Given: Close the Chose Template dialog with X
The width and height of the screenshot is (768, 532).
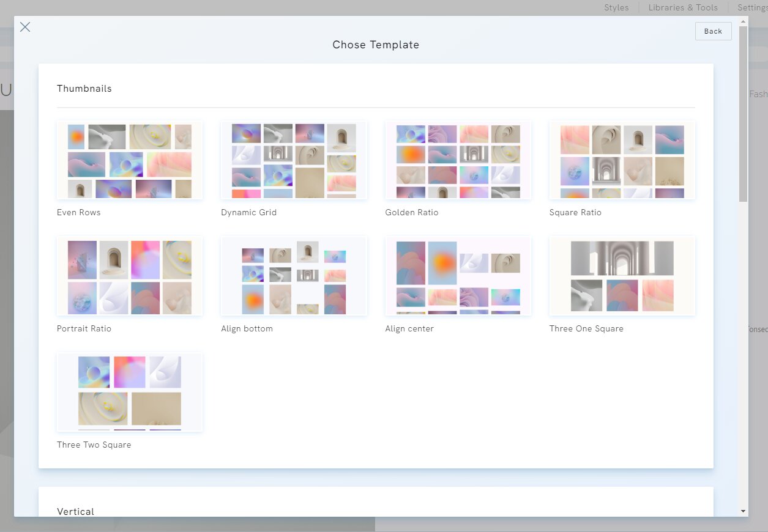Looking at the screenshot, I should [x=25, y=27].
